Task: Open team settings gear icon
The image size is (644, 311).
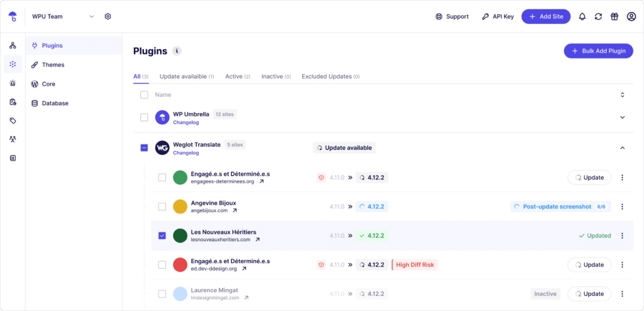Action: pyautogui.click(x=108, y=16)
